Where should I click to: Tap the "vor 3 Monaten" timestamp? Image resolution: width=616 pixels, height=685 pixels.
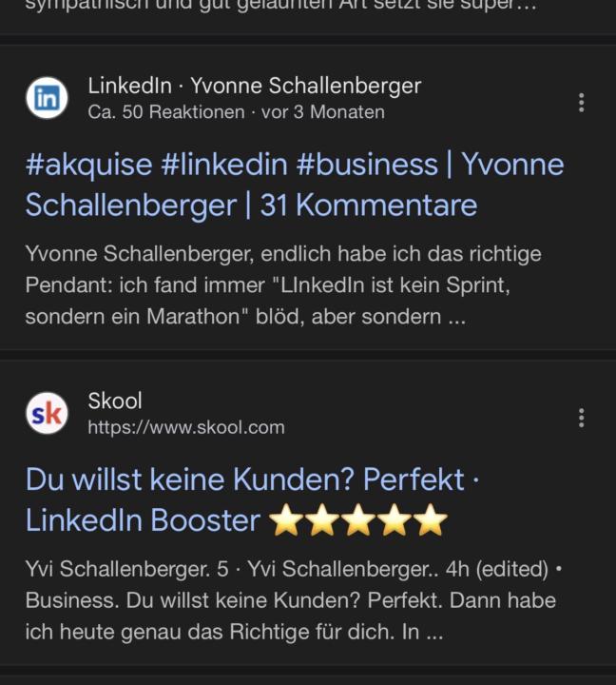323,112
